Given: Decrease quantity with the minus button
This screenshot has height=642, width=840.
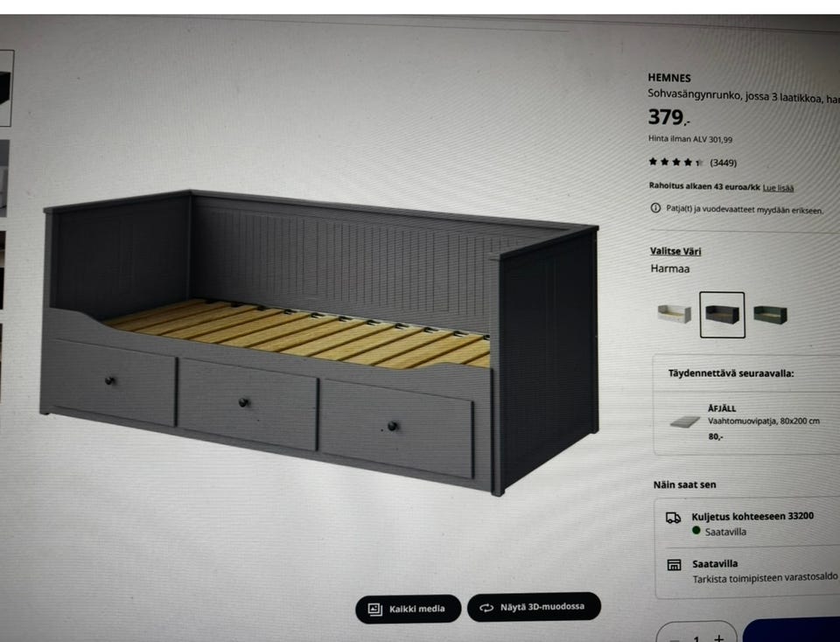Looking at the screenshot, I should tap(674, 639).
